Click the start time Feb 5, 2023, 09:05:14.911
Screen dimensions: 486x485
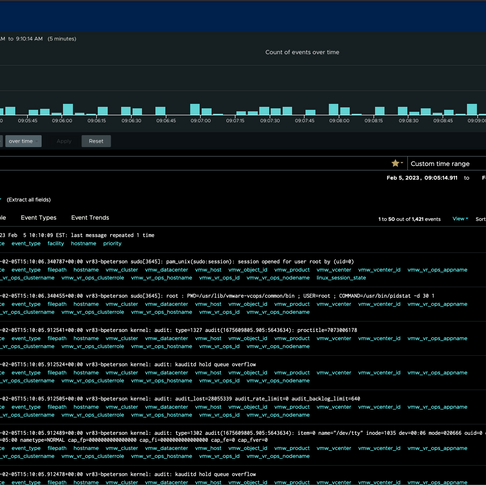[x=422, y=178]
